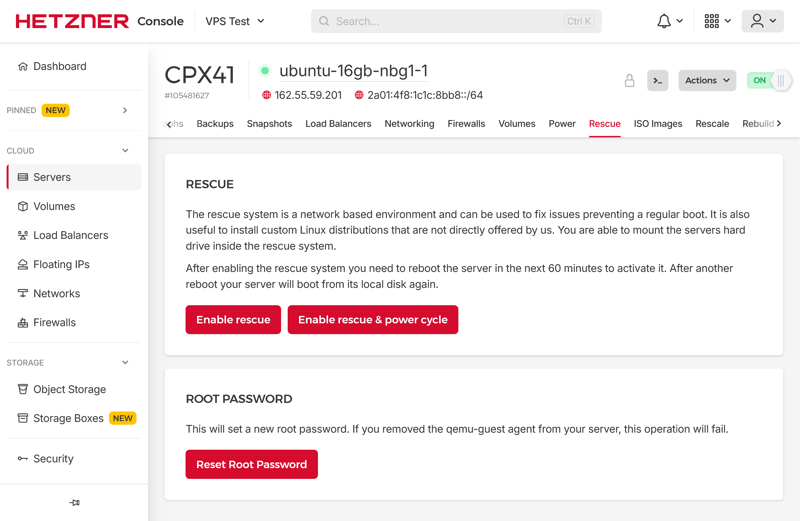Open the VPS Test project dropdown
Screen dimensions: 800x521
[x=235, y=21]
